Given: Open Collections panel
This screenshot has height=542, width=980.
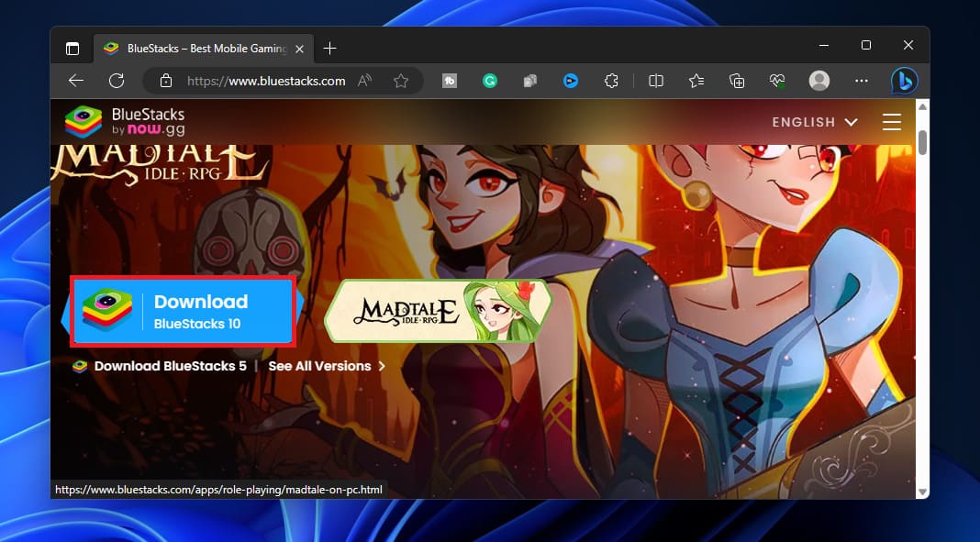Looking at the screenshot, I should [x=737, y=81].
